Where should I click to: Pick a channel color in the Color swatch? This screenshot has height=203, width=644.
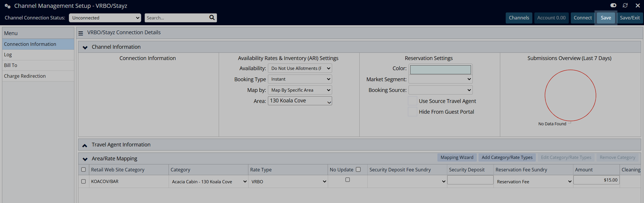(x=440, y=70)
